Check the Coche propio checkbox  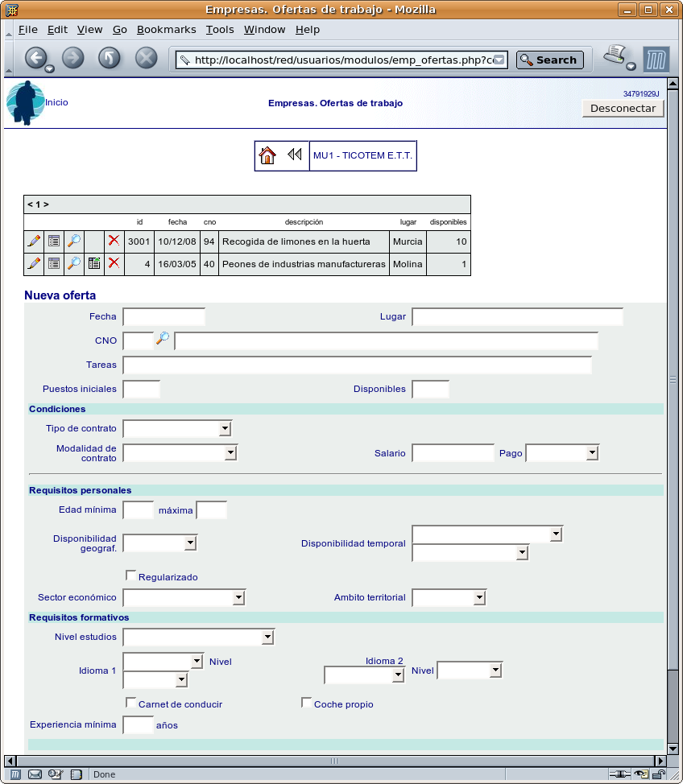(x=306, y=703)
